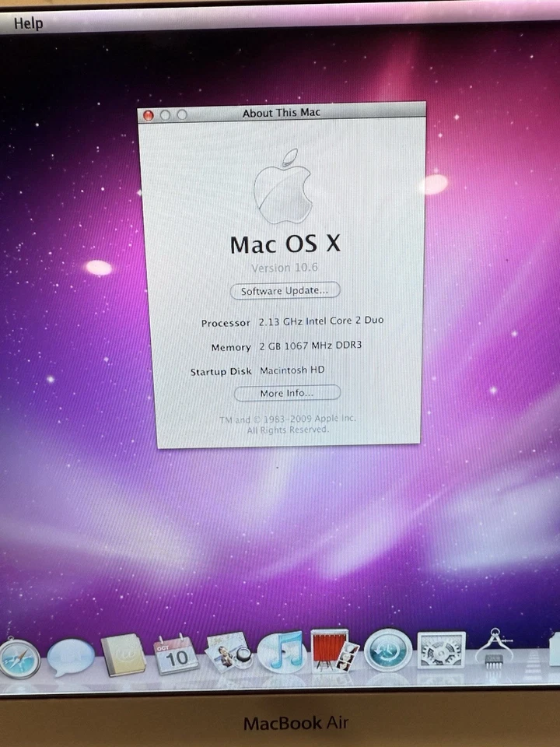560x747 pixels.
Task: Click the Memory label
Action: click(231, 347)
